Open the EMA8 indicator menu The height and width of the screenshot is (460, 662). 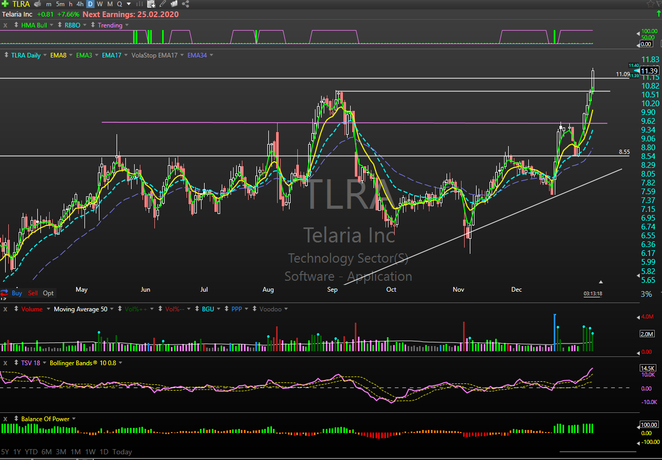pos(71,55)
